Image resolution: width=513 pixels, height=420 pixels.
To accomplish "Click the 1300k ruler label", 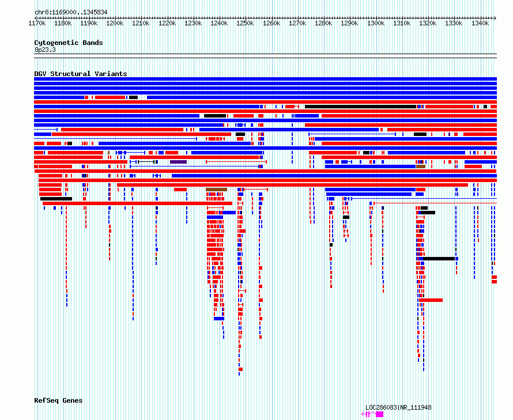I will coord(376,23).
